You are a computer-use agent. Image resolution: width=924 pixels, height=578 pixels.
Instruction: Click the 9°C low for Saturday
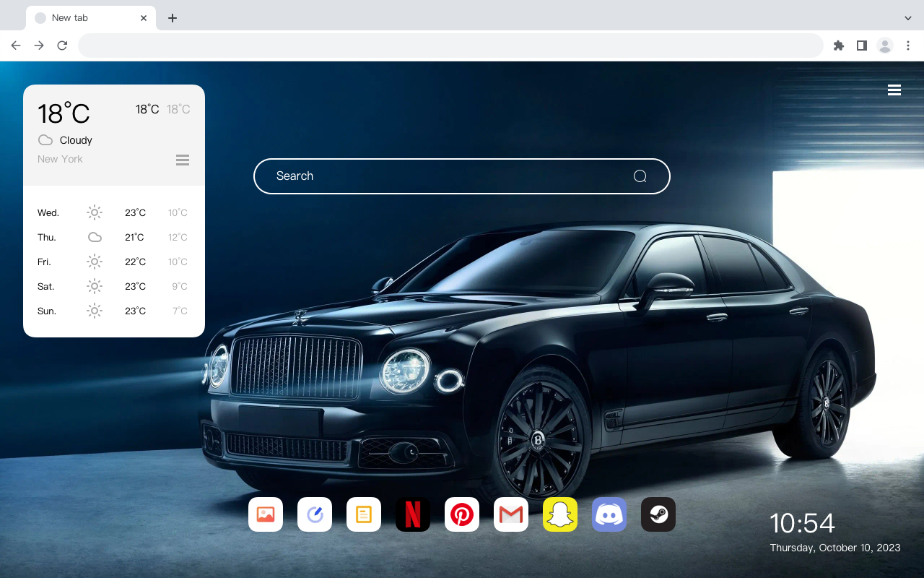(x=180, y=287)
